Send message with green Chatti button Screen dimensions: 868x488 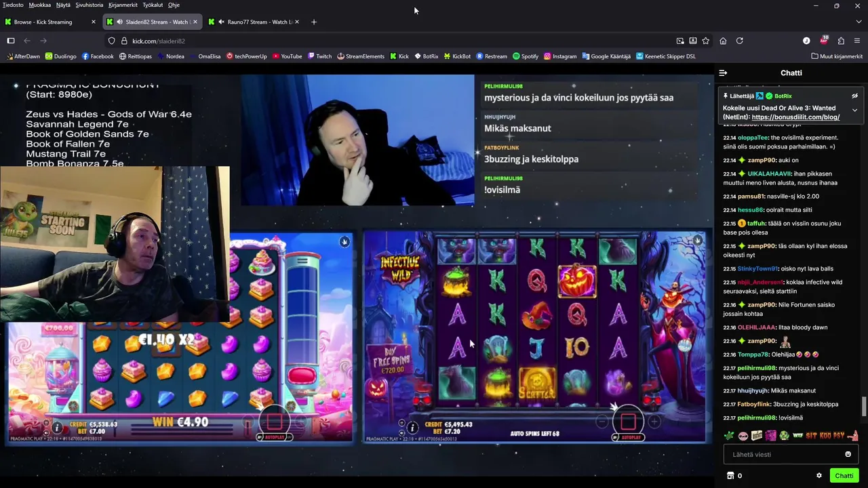coord(844,476)
